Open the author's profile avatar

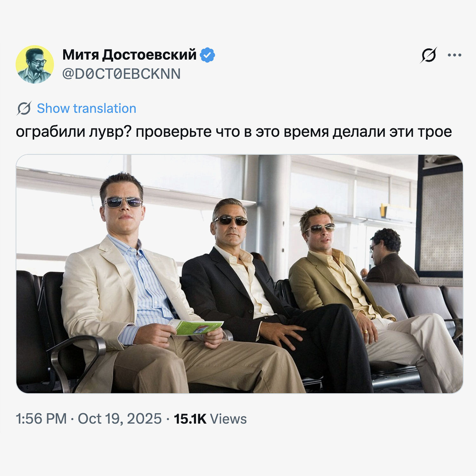pos(35,64)
